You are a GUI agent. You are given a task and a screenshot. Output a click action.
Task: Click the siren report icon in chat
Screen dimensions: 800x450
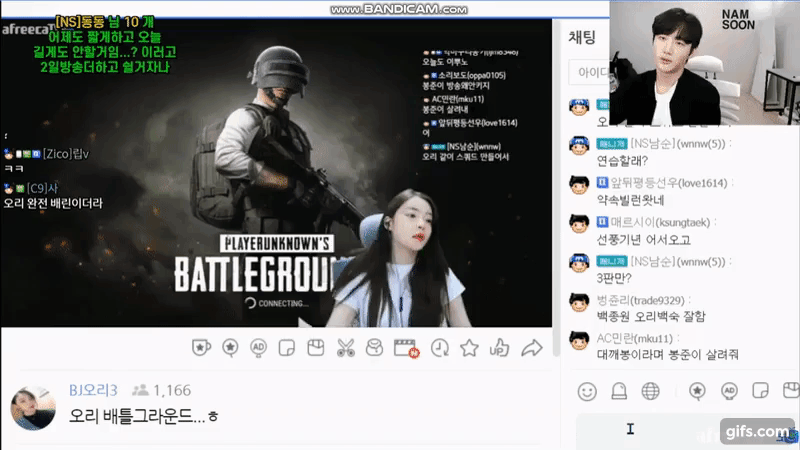click(619, 391)
